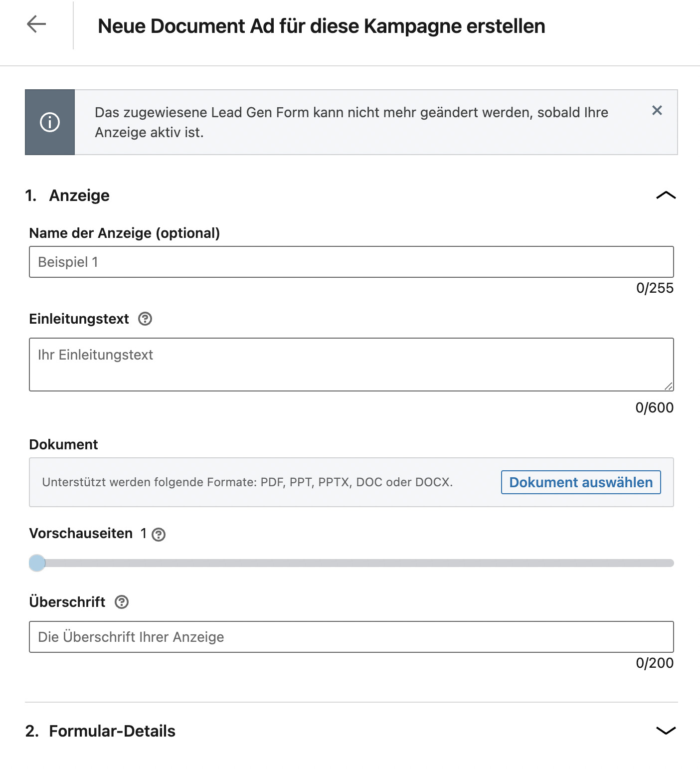This screenshot has height=769, width=700.
Task: Open the Einleitungstext help tooltip icon
Action: click(x=145, y=319)
